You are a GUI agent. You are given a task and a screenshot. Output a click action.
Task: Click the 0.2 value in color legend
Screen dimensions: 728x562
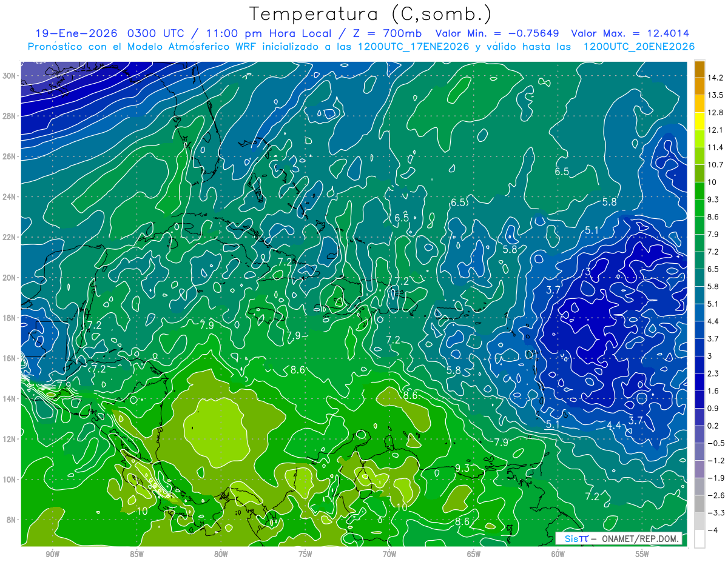coord(713,426)
